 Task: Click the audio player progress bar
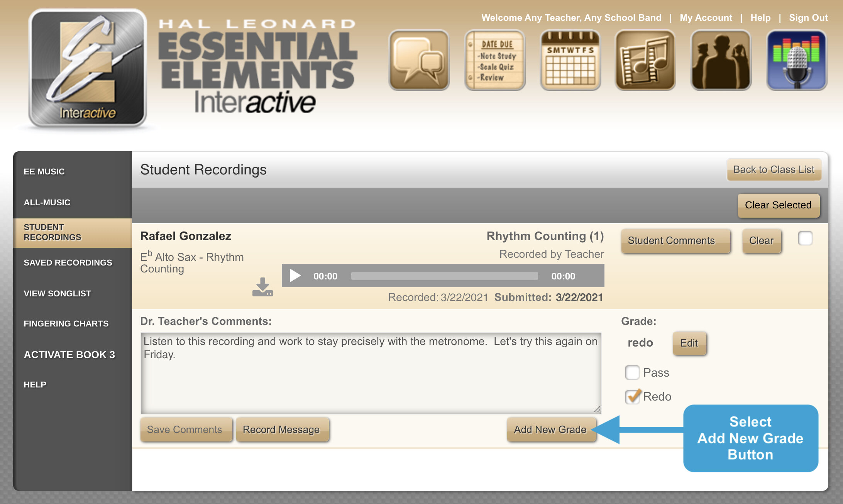(x=444, y=276)
